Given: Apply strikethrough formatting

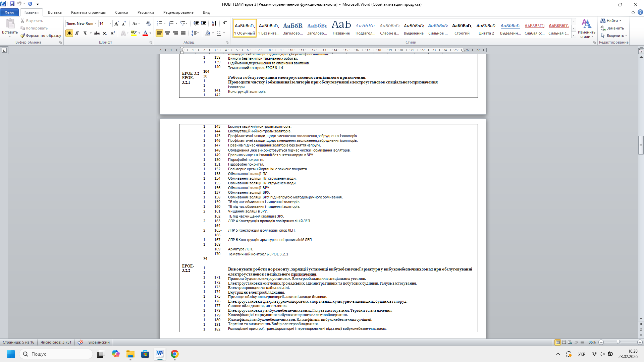Looking at the screenshot, I should (97, 33).
